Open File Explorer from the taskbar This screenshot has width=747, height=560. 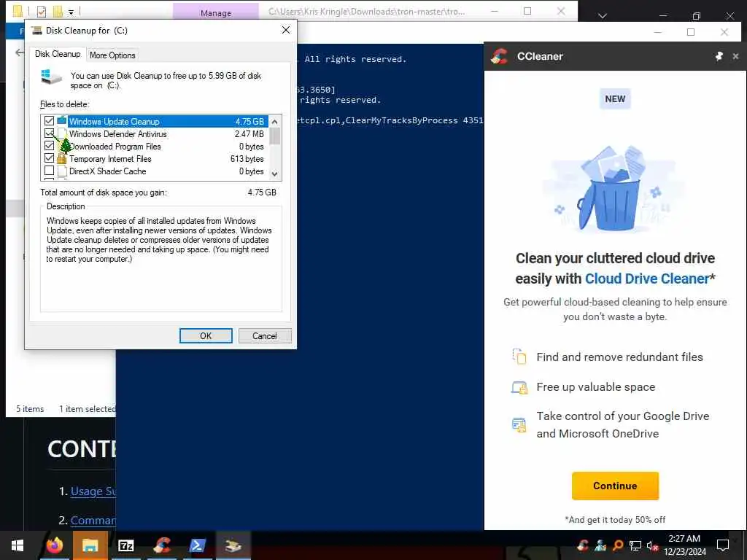(90, 545)
